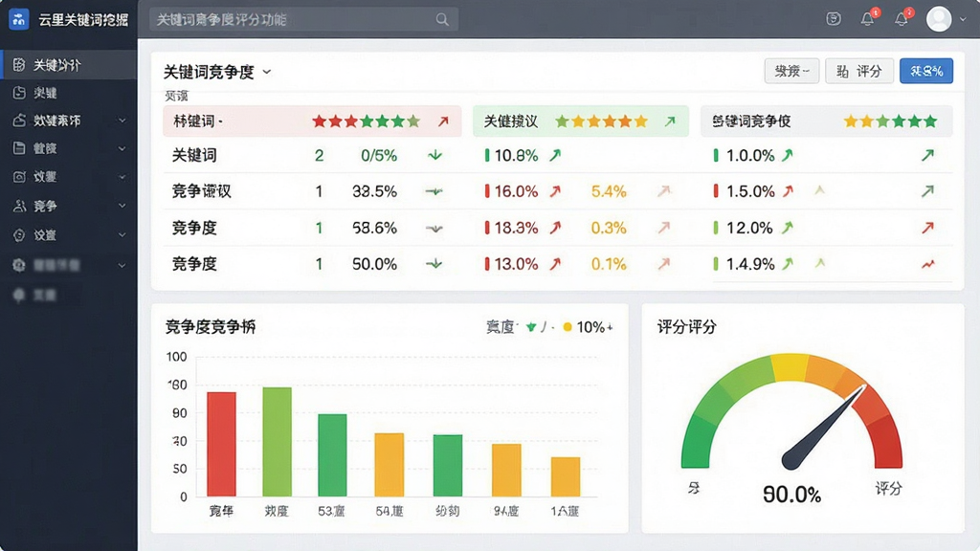The width and height of the screenshot is (980, 551).
Task: Focus the top search input field
Action: point(303,20)
